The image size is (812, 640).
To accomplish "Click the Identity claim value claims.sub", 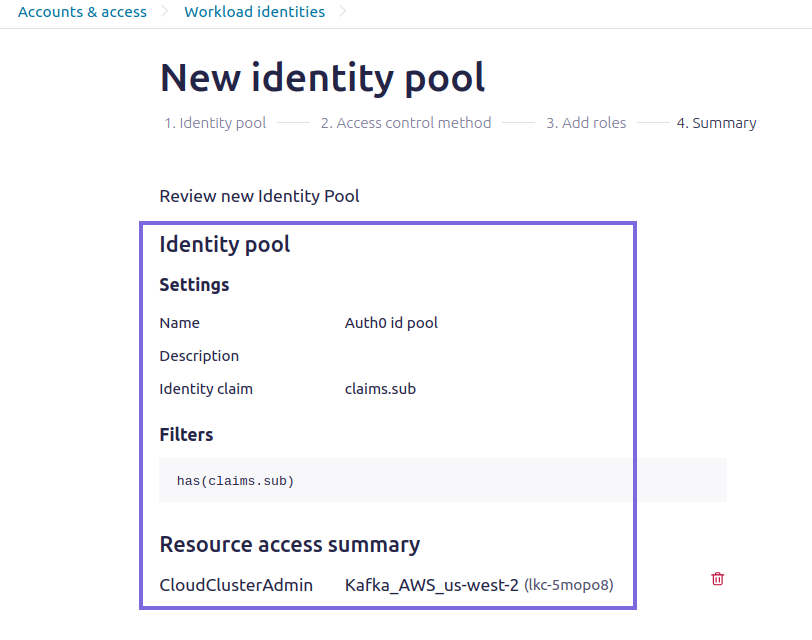I will pyautogui.click(x=378, y=388).
